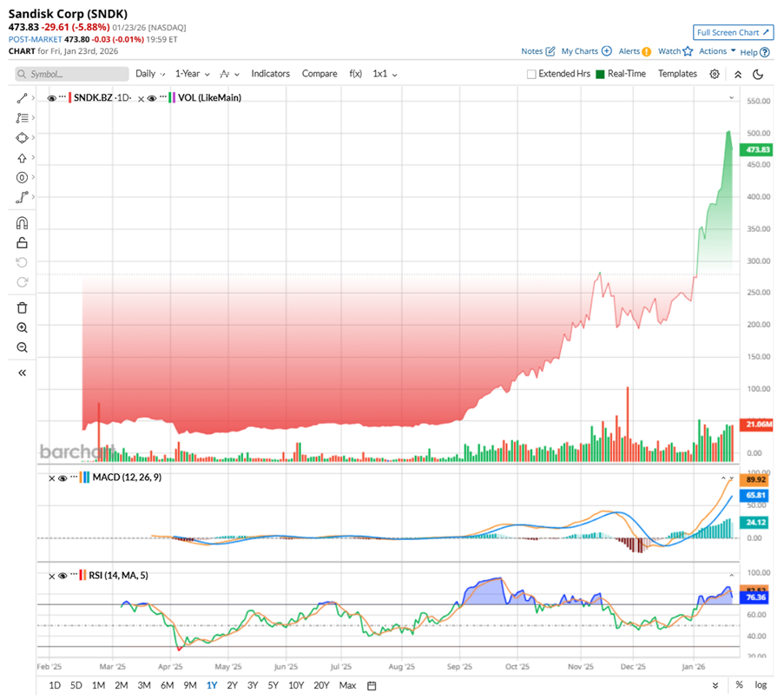Collapse toolbar with double up chevron

[x=737, y=75]
